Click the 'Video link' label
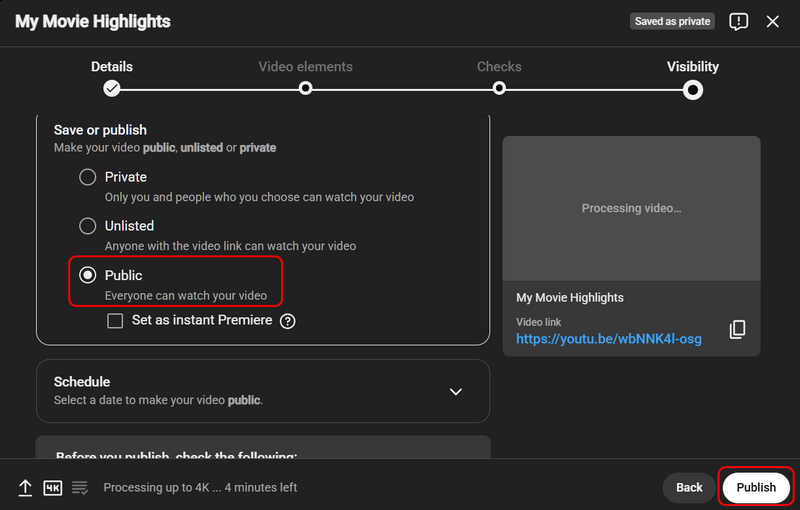 click(x=538, y=322)
